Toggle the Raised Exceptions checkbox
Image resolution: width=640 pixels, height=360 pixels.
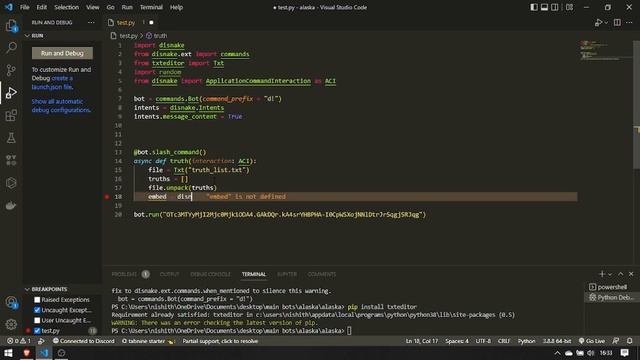point(37,300)
